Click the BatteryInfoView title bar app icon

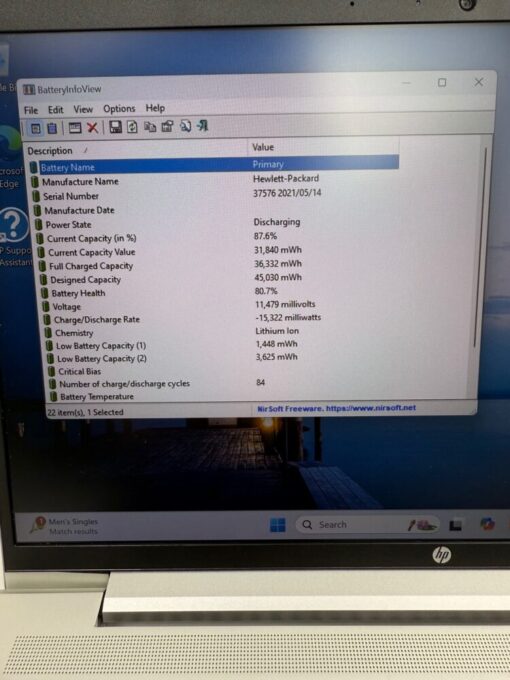(x=29, y=90)
